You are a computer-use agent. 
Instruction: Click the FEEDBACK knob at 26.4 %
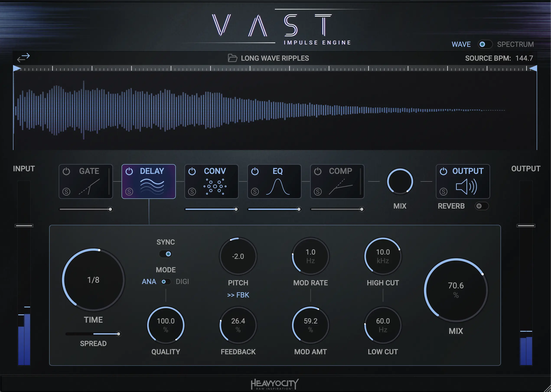[238, 325]
